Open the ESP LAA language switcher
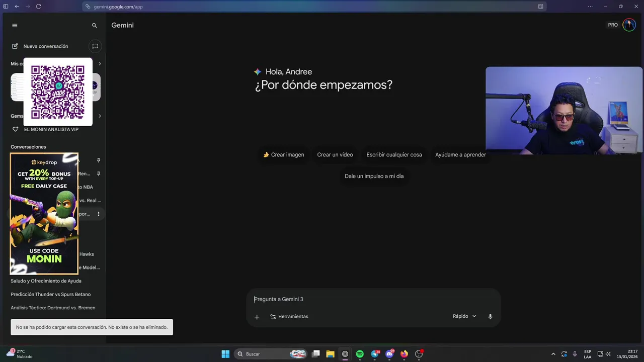Screen dimensions: 644x362 pos(588,354)
